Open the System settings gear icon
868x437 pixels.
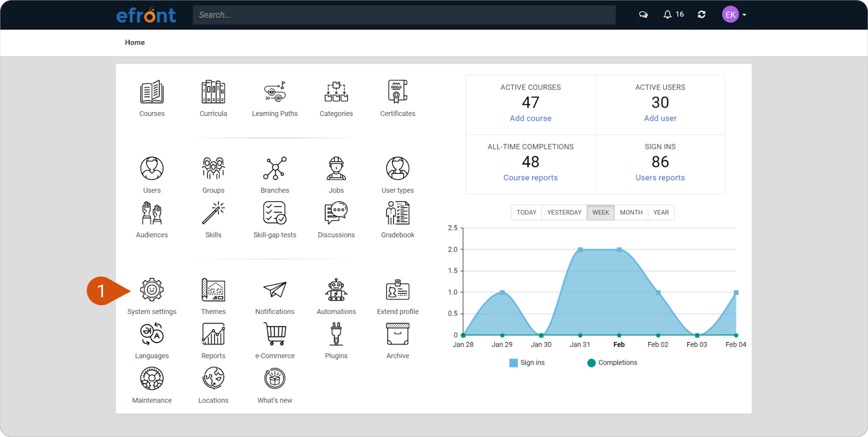(x=152, y=290)
